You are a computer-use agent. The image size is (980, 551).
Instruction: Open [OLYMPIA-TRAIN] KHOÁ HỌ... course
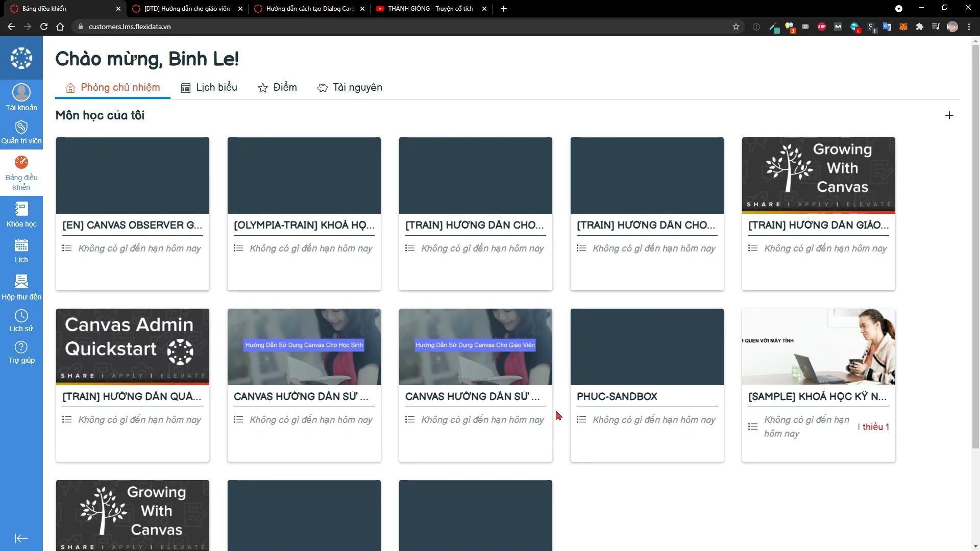pyautogui.click(x=304, y=225)
